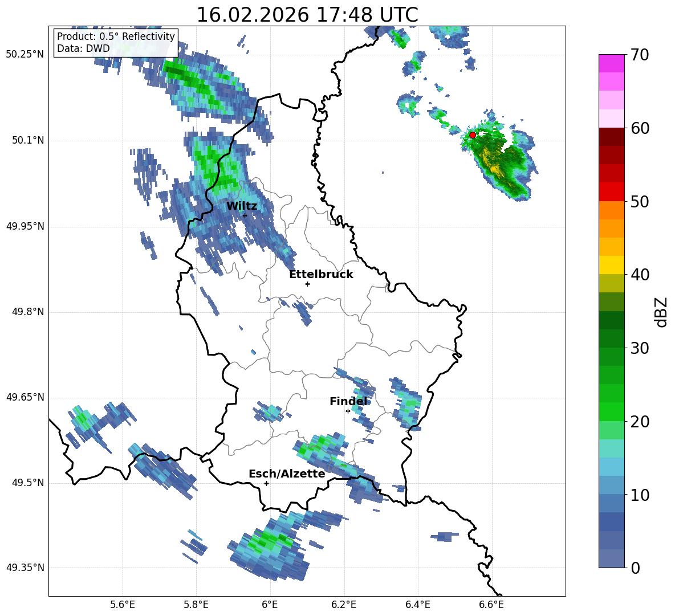Click the 49.5°N latitude label

(x=28, y=483)
